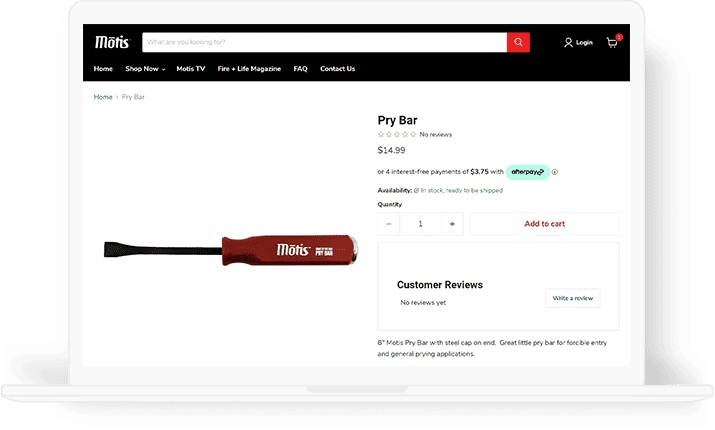The image size is (715, 430).
Task: Click Home in the navigation bar
Action: click(x=103, y=69)
